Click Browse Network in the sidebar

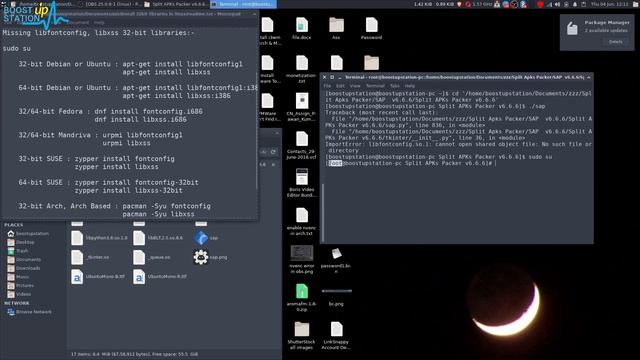(x=29, y=311)
